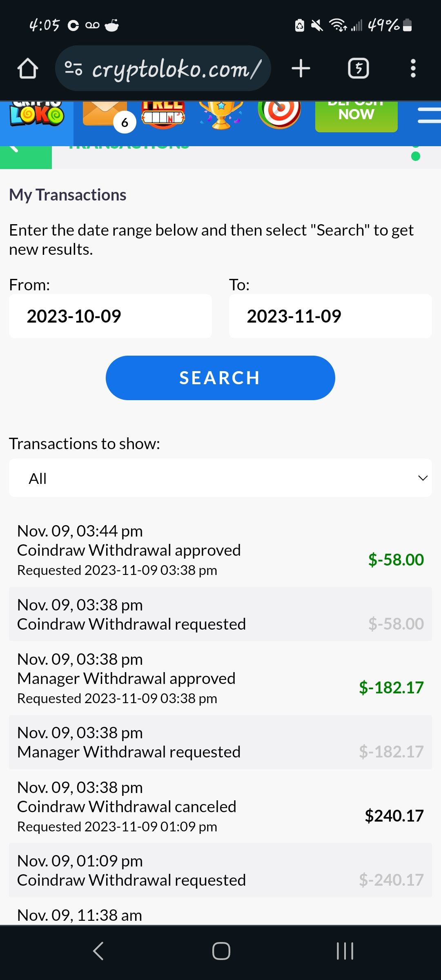Open Android recent apps button
This screenshot has height=980, width=441.
(345, 951)
